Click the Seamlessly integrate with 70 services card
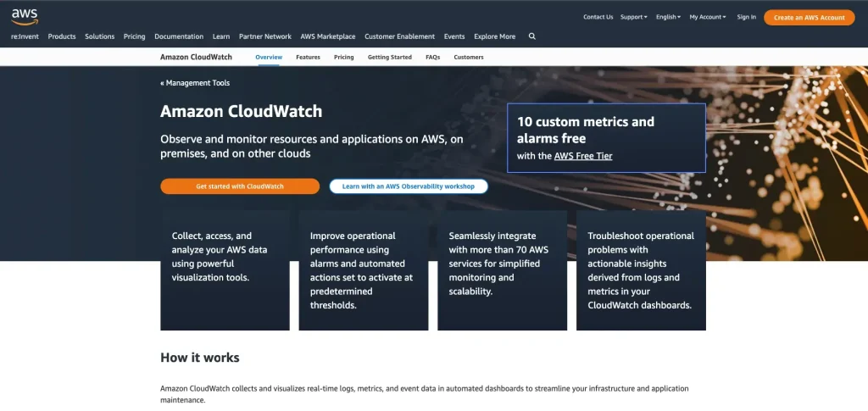The width and height of the screenshot is (868, 411). (x=502, y=270)
